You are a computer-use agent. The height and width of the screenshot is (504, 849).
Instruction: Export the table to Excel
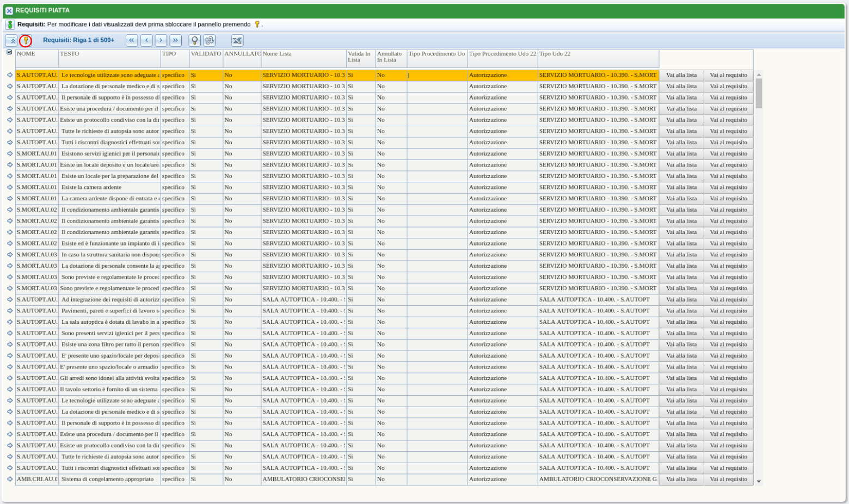click(x=237, y=40)
